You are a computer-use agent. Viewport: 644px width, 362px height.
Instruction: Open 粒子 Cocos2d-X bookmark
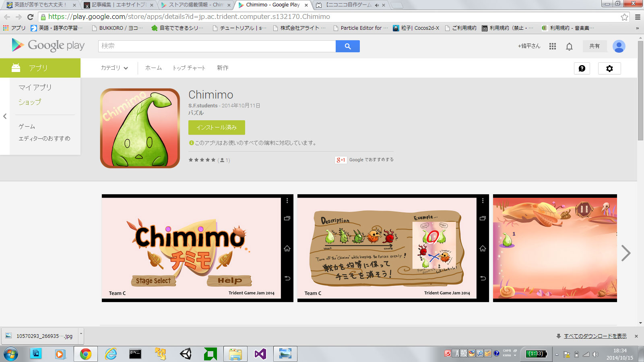[x=416, y=28]
